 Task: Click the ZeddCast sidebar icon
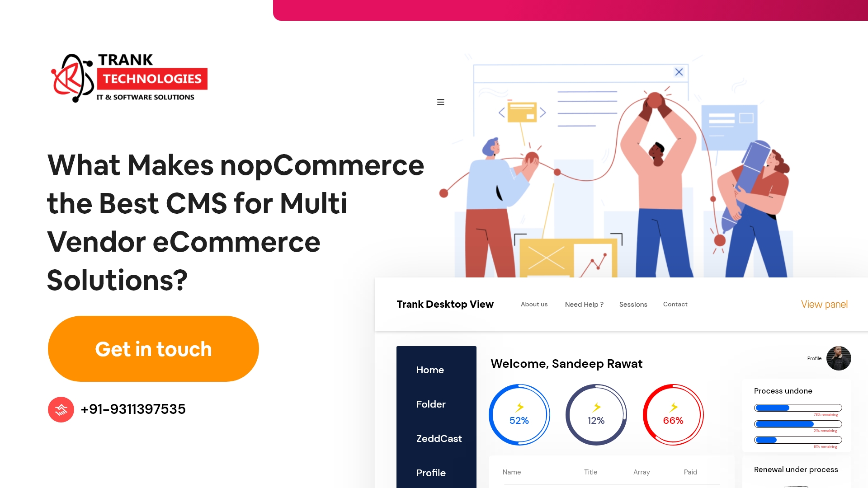click(439, 439)
